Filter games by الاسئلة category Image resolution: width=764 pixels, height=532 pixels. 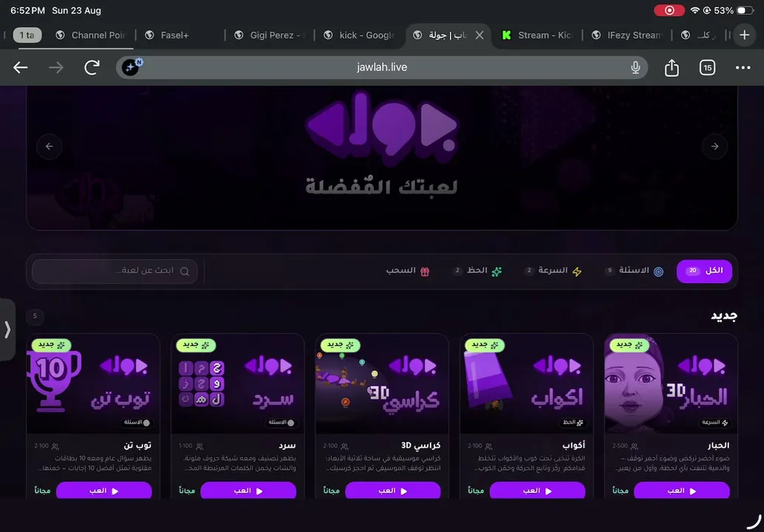pos(634,271)
